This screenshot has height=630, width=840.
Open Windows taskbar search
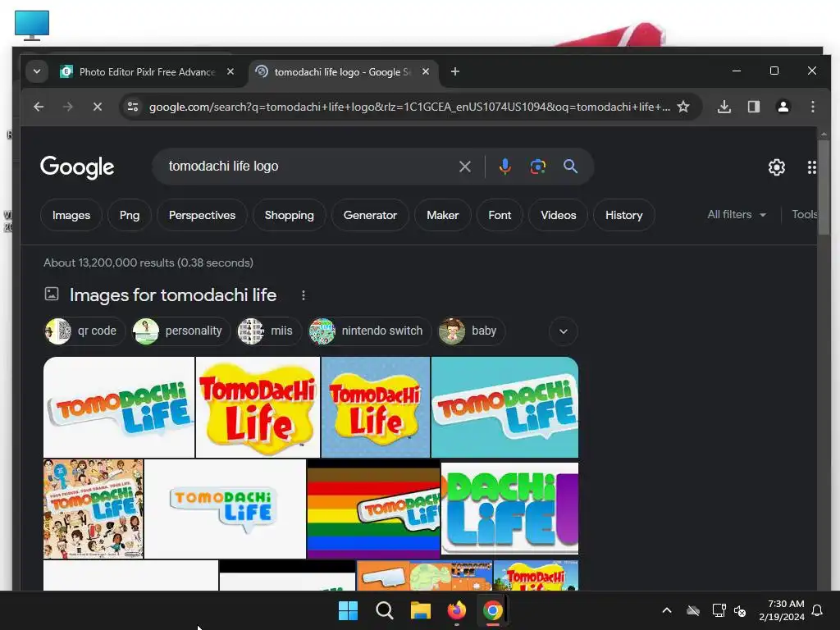(384, 610)
